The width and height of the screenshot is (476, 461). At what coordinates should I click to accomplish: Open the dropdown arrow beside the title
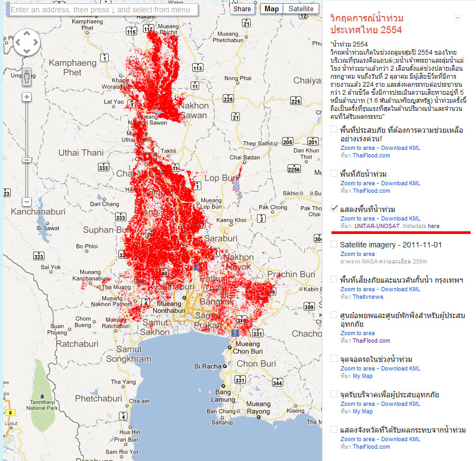coord(457,18)
